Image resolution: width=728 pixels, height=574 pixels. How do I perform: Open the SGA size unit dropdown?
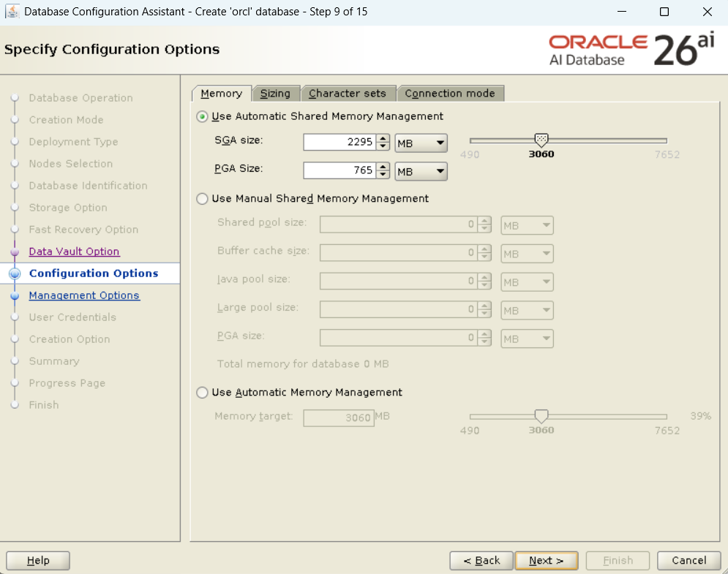(421, 143)
